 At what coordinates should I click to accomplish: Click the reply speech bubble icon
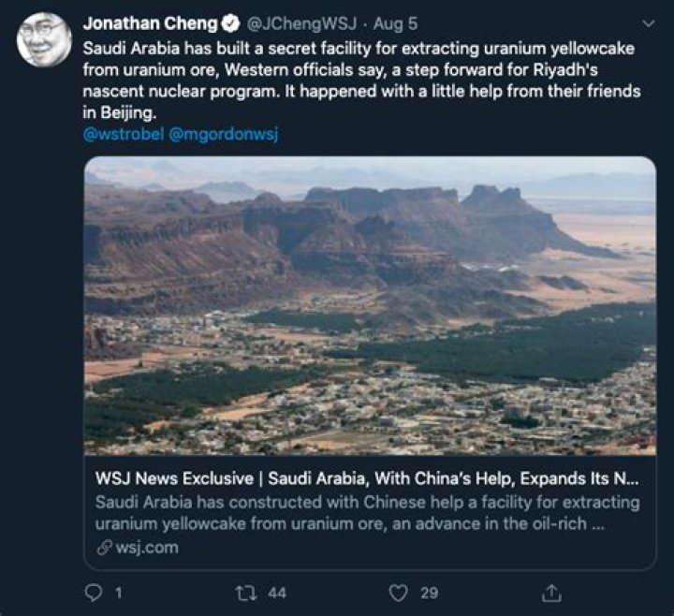click(x=94, y=593)
